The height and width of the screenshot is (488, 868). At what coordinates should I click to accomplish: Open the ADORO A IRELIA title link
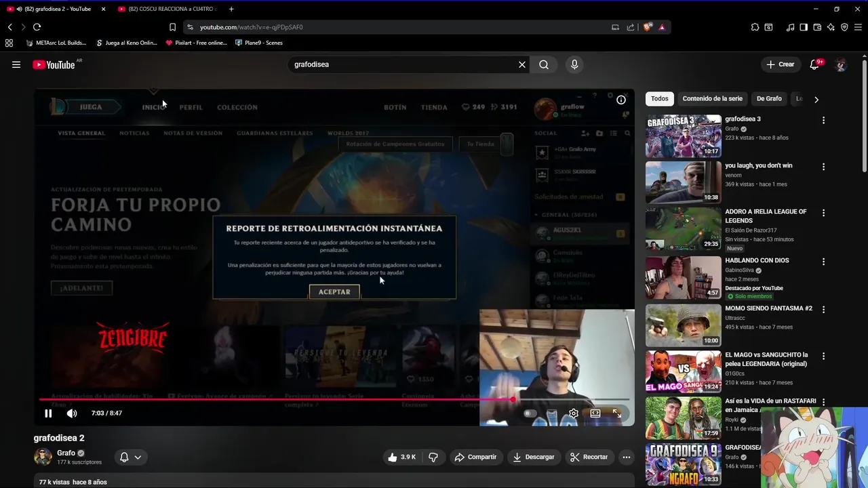[766, 216]
